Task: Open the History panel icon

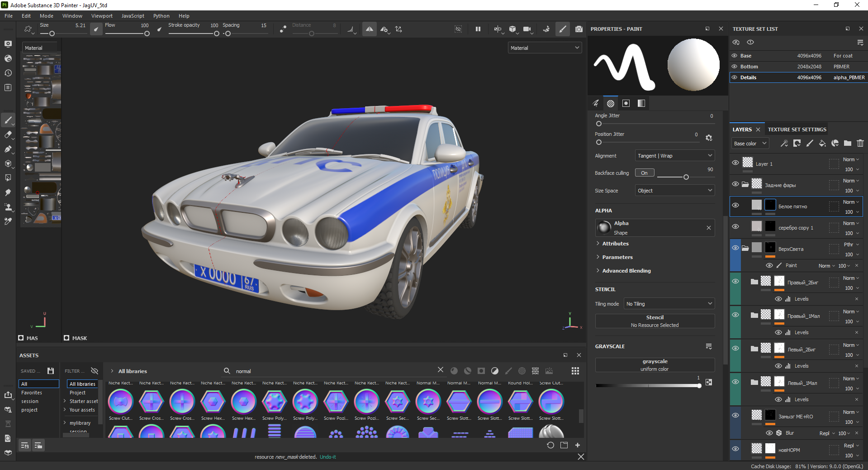Action: tap(8, 73)
